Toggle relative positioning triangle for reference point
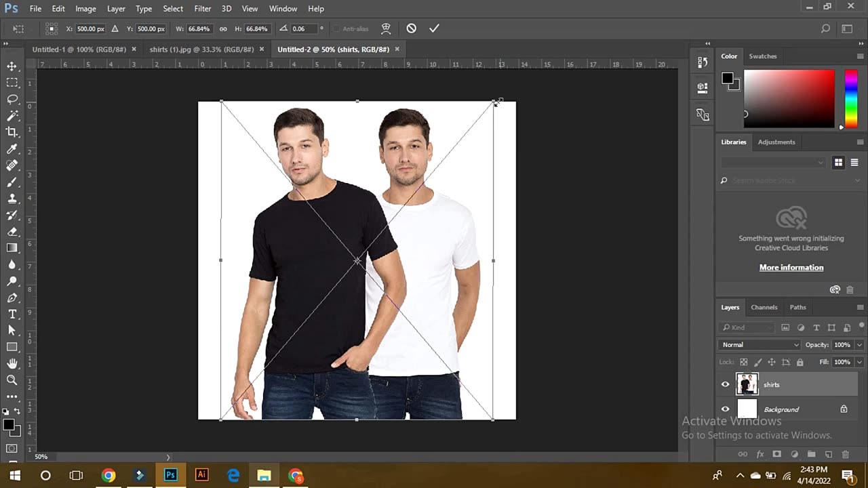The width and height of the screenshot is (868, 488). coord(115,28)
